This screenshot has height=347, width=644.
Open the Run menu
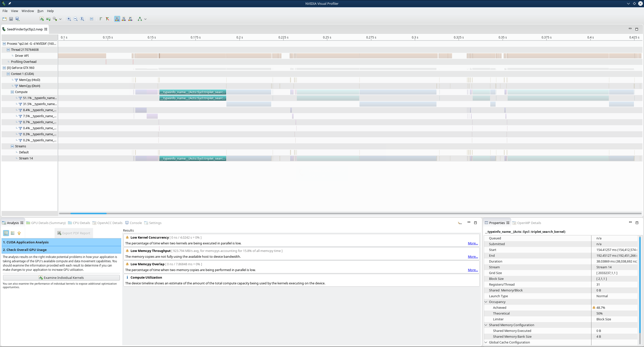41,11
